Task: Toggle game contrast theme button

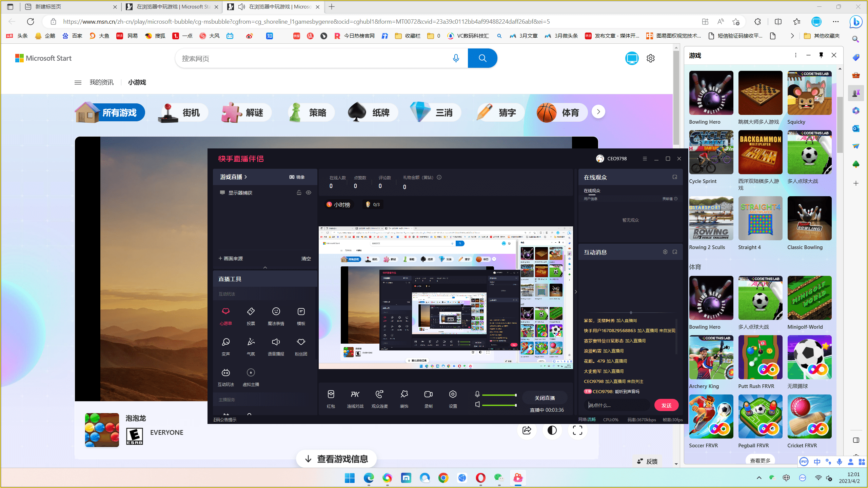Action: coord(552,430)
